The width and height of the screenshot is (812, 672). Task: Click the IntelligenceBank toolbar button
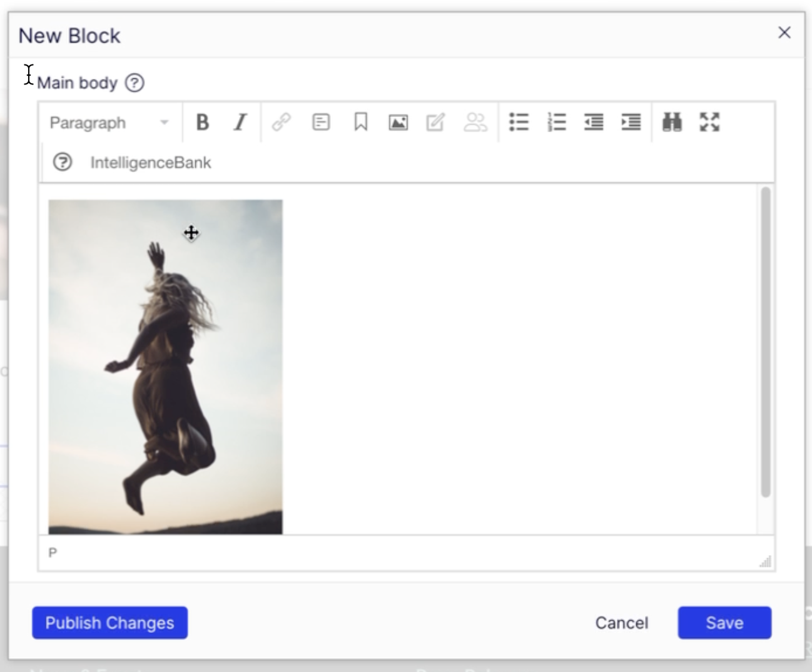point(150,163)
